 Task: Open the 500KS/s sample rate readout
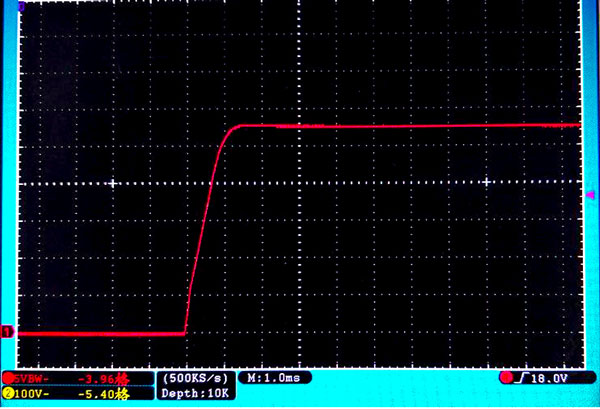click(196, 378)
